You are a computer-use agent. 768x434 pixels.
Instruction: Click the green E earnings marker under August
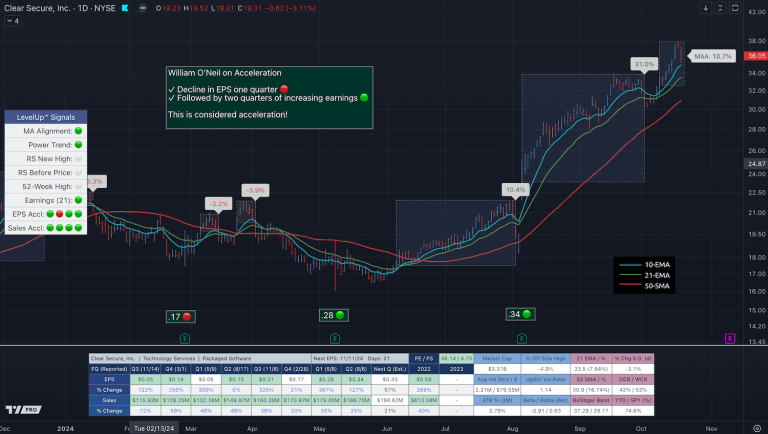pos(522,340)
